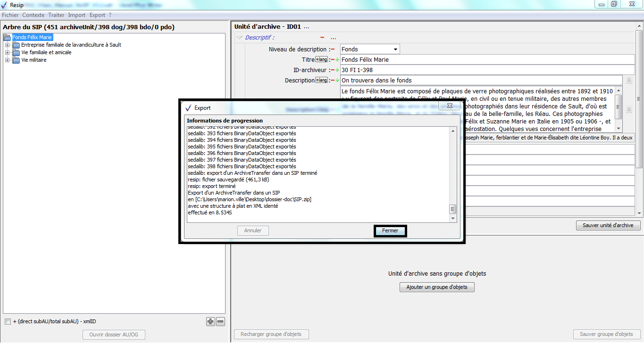Click the Vie militaire folder icon
Viewport: 644px width, 343px height.
pyautogui.click(x=16, y=60)
